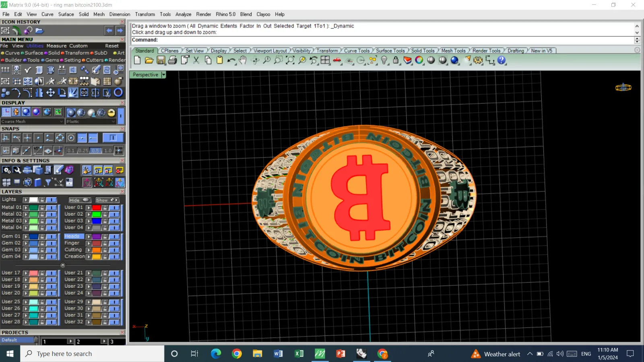Click Reset in the Main Menu
This screenshot has width=644, height=362.
point(112,46)
